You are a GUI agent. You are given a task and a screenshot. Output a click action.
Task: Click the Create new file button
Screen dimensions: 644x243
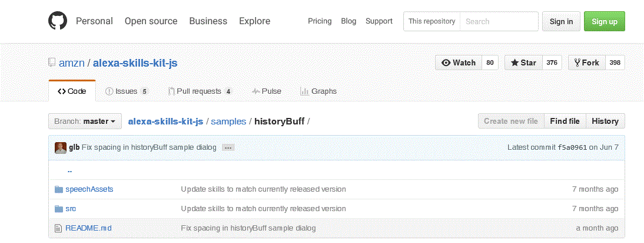click(x=511, y=121)
